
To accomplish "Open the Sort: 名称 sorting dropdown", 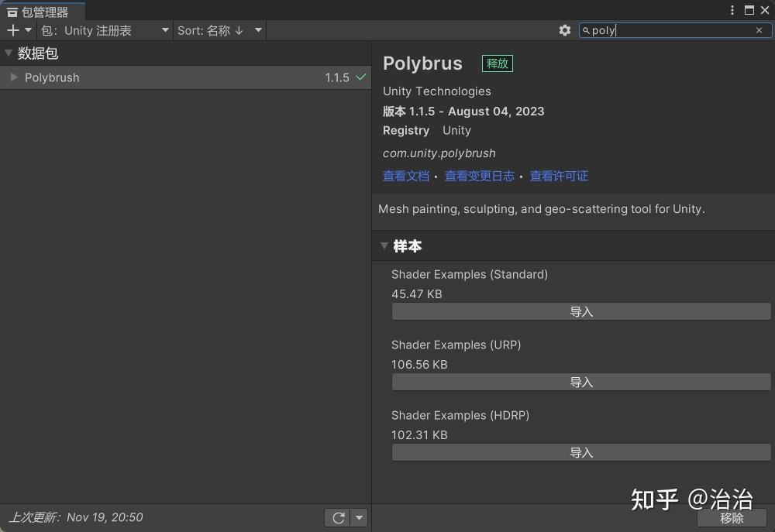I will tap(219, 30).
